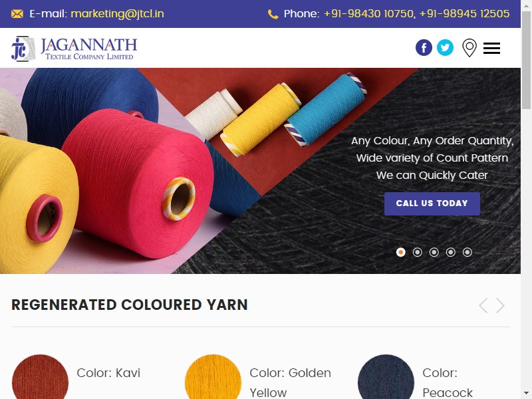Open the marketing@jtcl.in email link
This screenshot has height=399, width=532.
tap(117, 14)
